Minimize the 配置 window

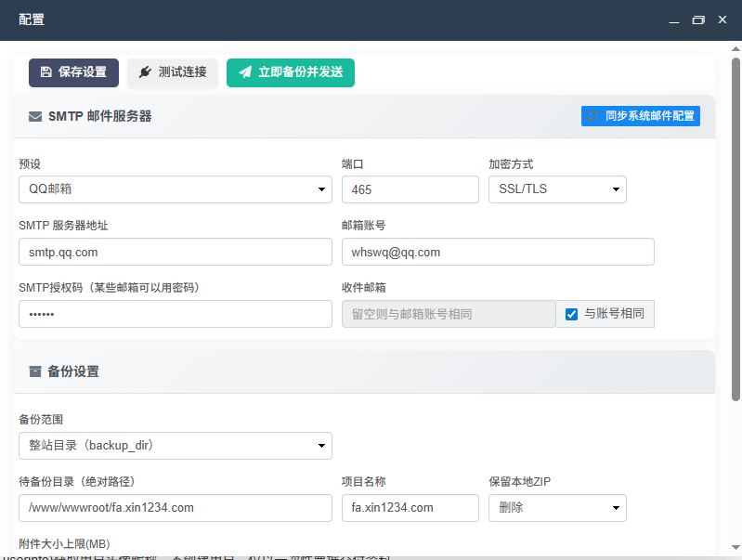[674, 20]
